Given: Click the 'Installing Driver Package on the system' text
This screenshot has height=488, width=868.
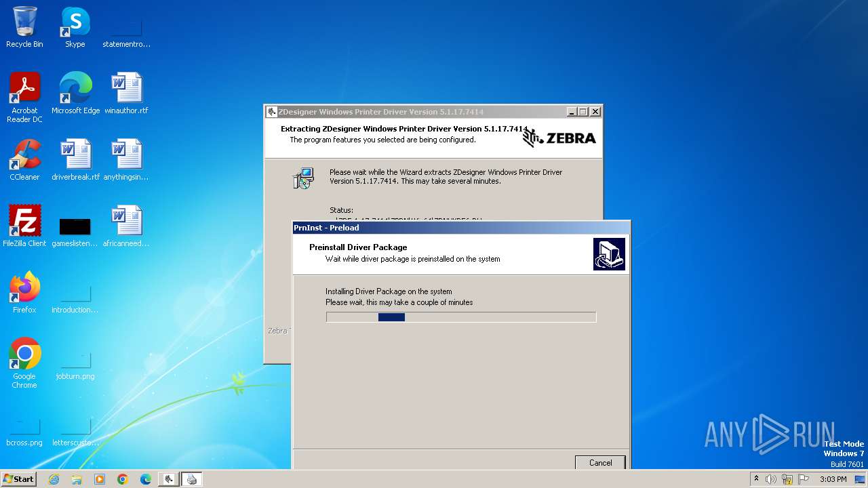Looking at the screenshot, I should 389,291.
